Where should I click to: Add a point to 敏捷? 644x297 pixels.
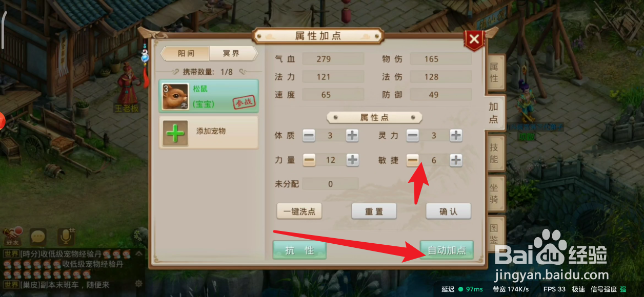click(456, 160)
